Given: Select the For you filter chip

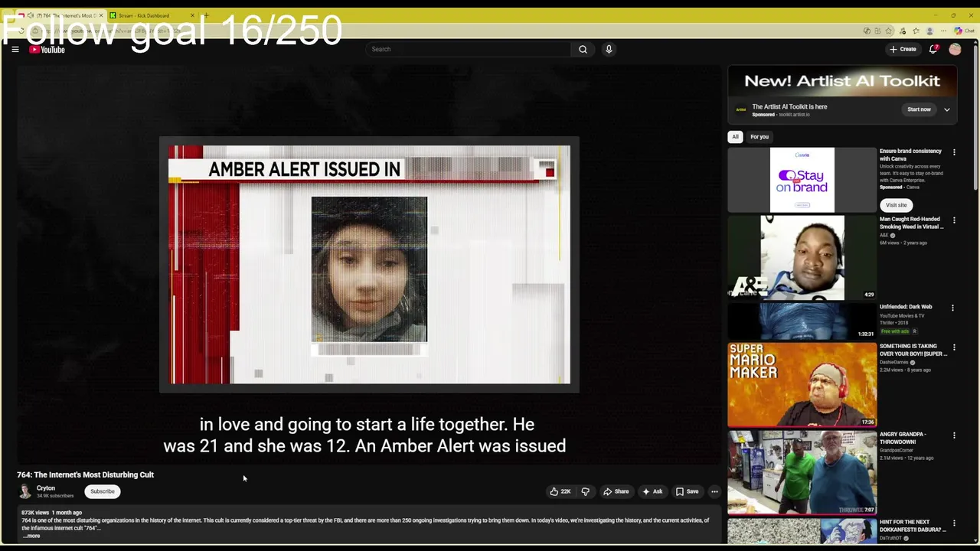Looking at the screenshot, I should [x=759, y=137].
